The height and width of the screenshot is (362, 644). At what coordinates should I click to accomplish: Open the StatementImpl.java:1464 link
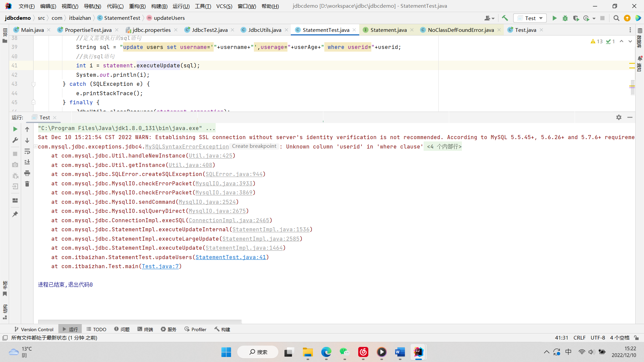click(244, 248)
